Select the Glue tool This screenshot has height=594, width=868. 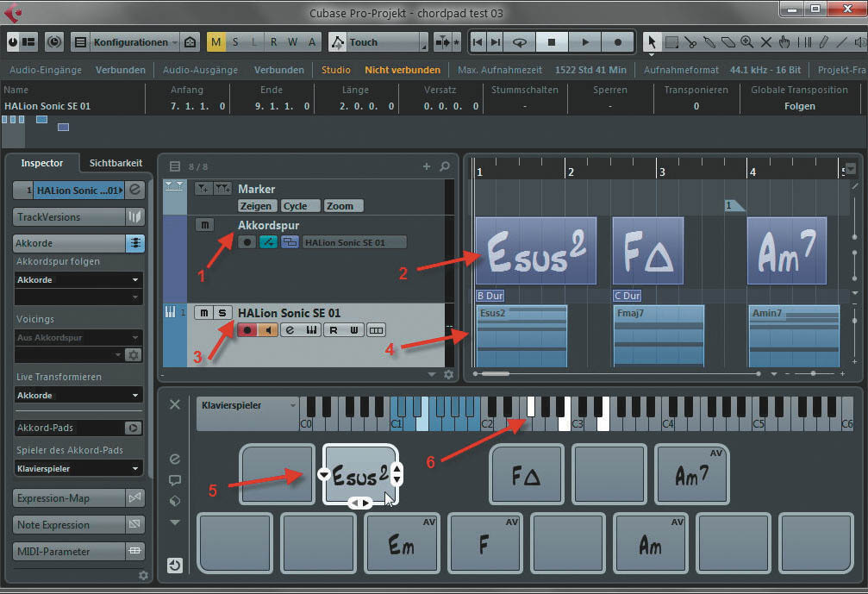tap(709, 42)
